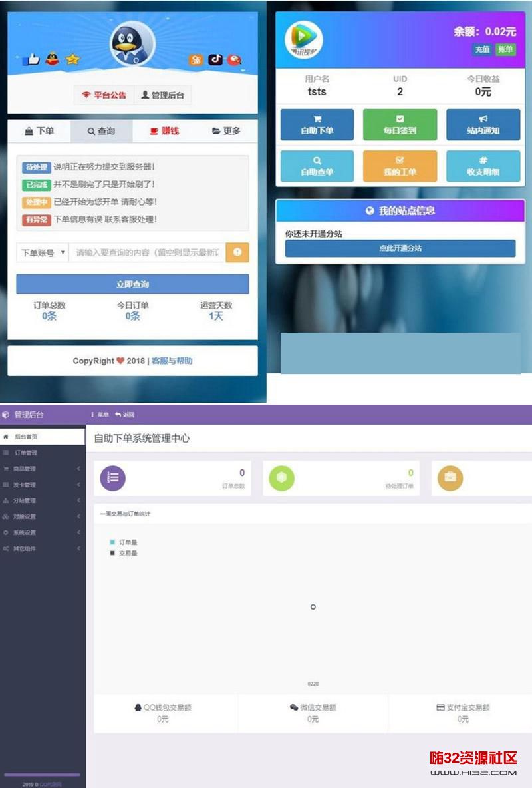Click the green pending orders cube icon
The height and width of the screenshot is (788, 532).
point(281,477)
